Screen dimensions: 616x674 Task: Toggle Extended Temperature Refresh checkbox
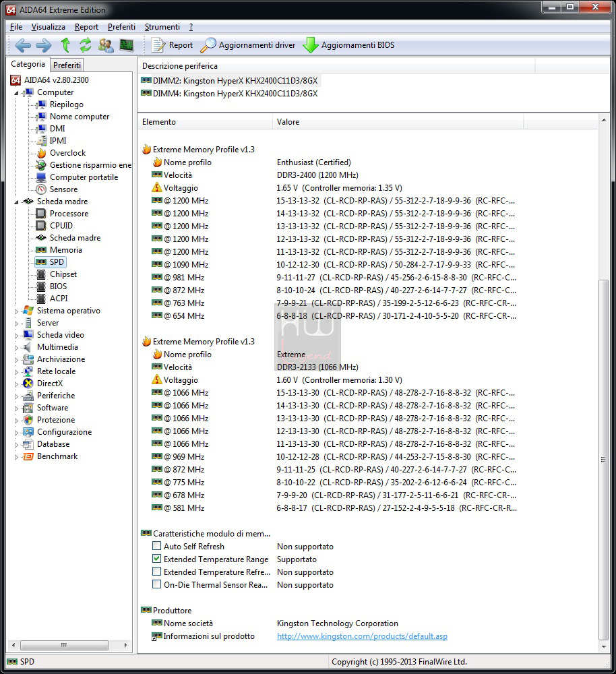(156, 572)
